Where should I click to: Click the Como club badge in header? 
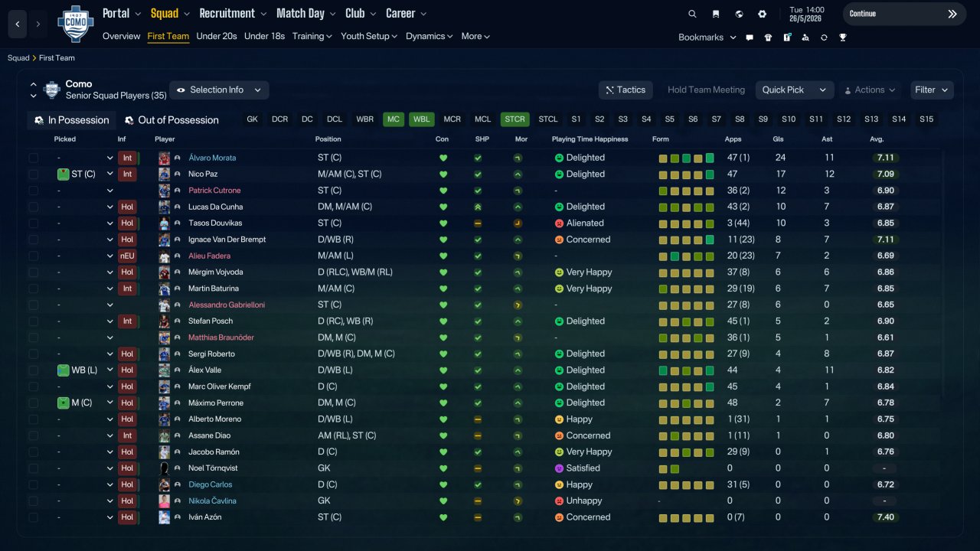tap(75, 24)
